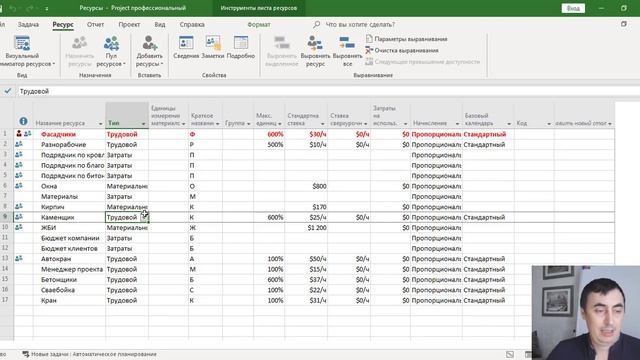Viewport: 640px width, 360px height.
Task: Open resource Сведения (information)
Action: click(186, 48)
